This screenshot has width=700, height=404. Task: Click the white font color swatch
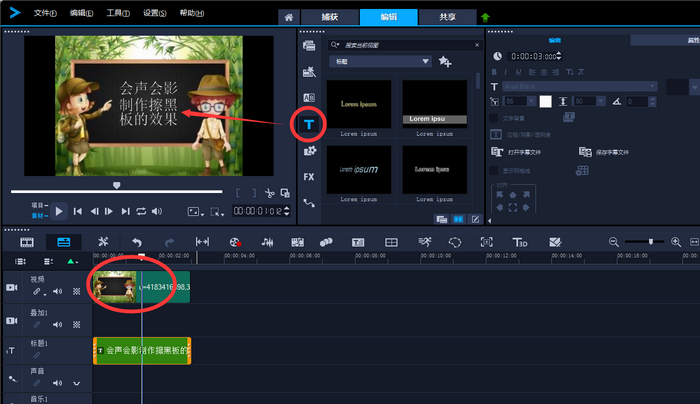click(x=546, y=101)
